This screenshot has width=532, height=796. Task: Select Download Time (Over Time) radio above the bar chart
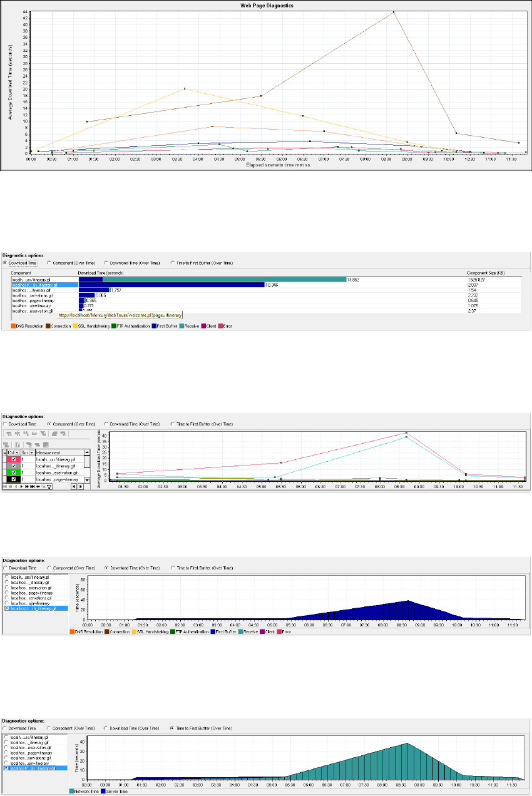click(x=106, y=263)
